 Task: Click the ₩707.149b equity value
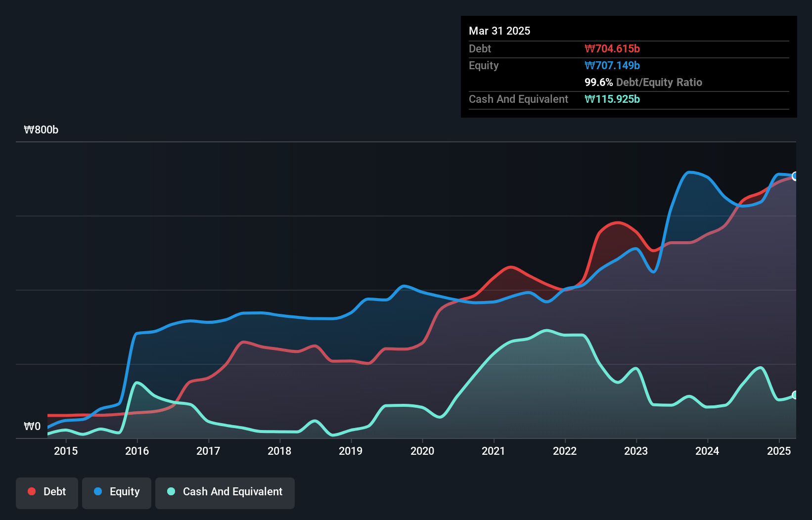[612, 65]
